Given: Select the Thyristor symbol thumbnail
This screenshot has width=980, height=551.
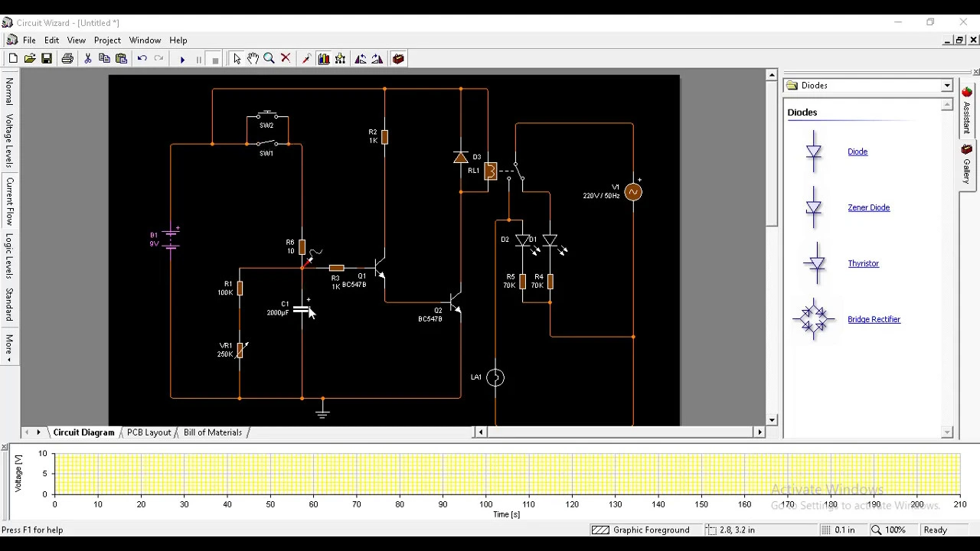Looking at the screenshot, I should point(816,263).
